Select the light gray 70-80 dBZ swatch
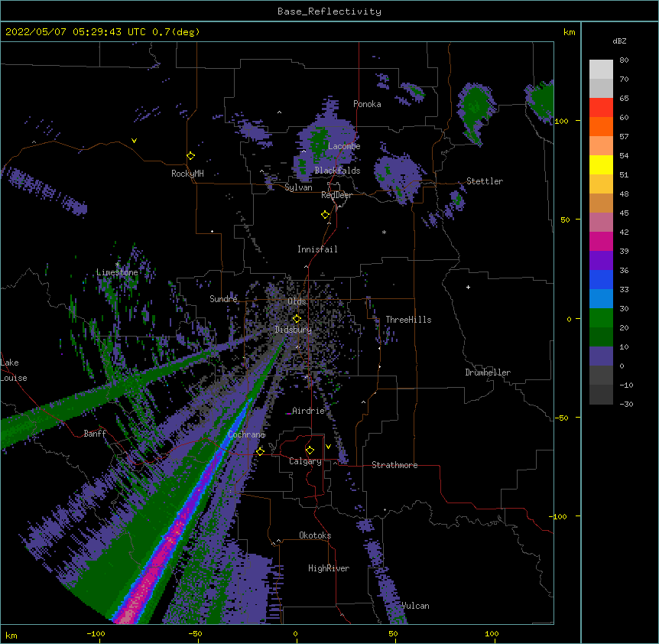Viewport: 659px width, 644px height. tap(601, 70)
